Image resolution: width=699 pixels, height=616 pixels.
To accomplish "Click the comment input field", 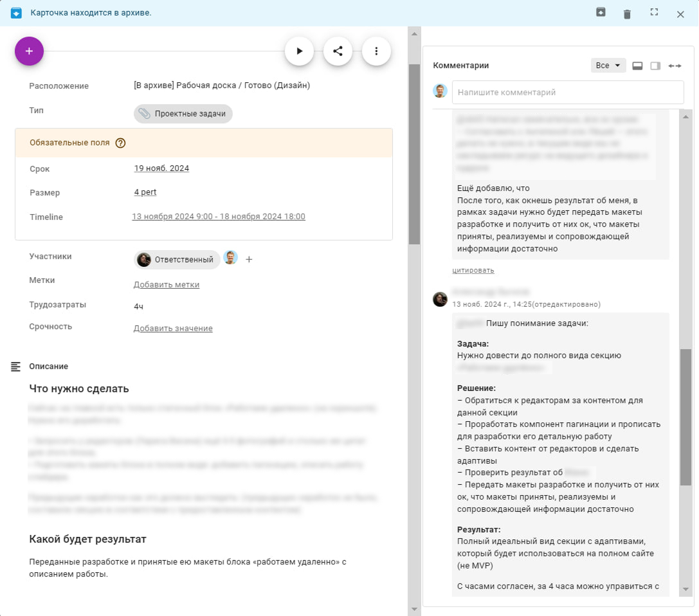I will tap(568, 92).
